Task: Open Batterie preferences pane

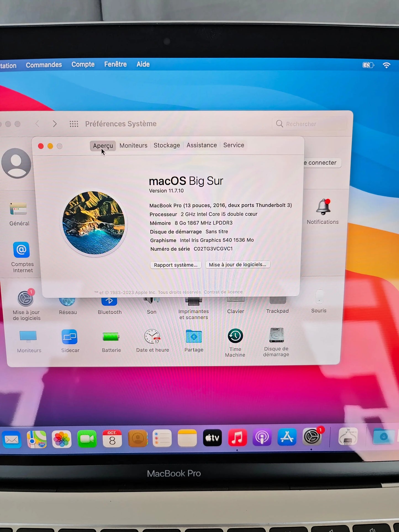Action: coord(111,337)
